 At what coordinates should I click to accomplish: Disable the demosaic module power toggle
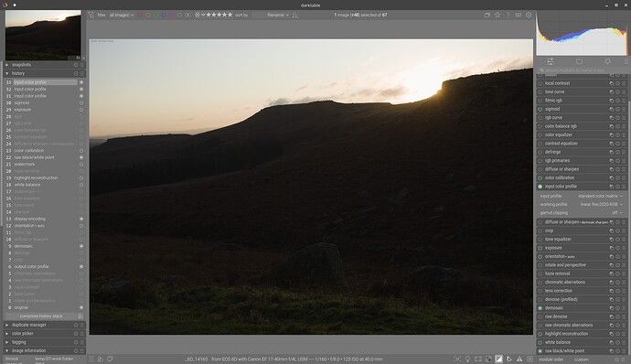tap(540, 308)
